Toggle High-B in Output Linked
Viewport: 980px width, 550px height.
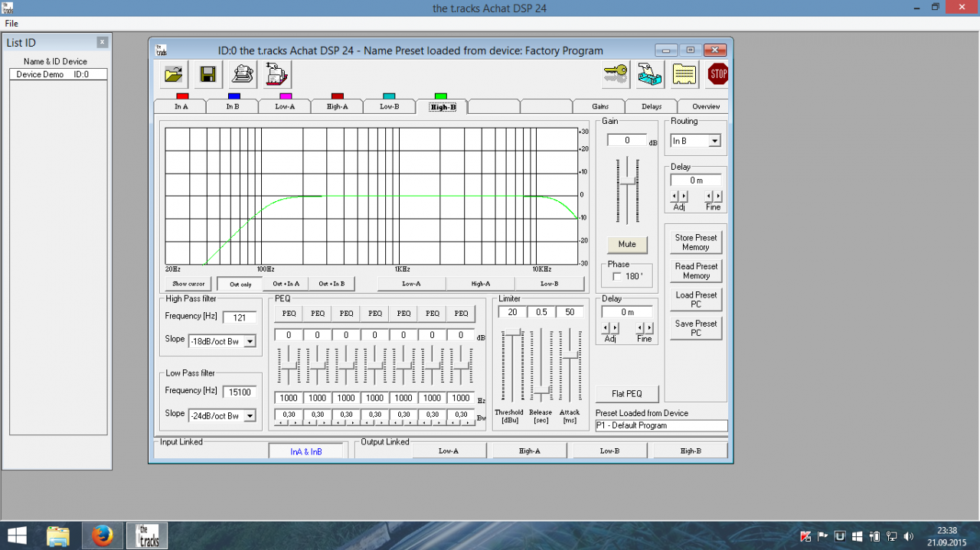tap(690, 451)
